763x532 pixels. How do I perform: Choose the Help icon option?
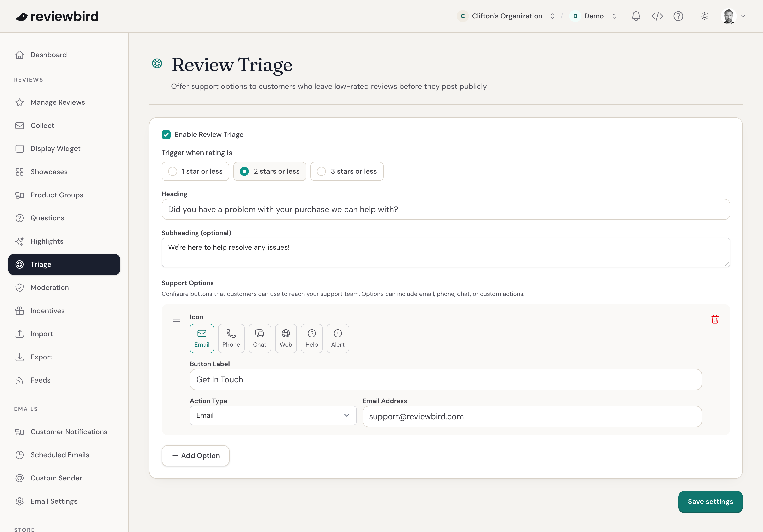click(x=311, y=338)
